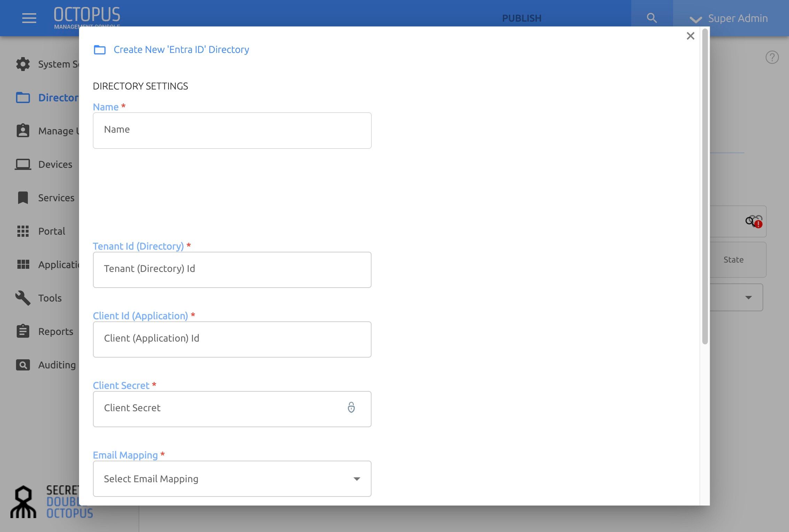Click the Reports clipboard icon
Viewport: 789px width, 532px height.
pyautogui.click(x=23, y=331)
